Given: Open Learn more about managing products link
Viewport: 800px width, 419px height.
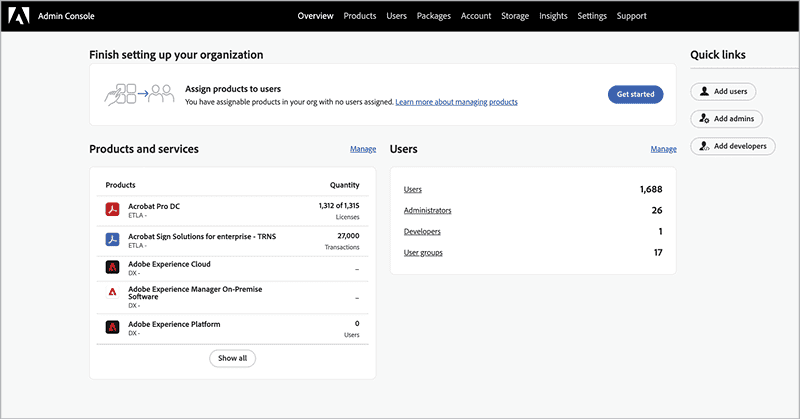Looking at the screenshot, I should tap(456, 102).
